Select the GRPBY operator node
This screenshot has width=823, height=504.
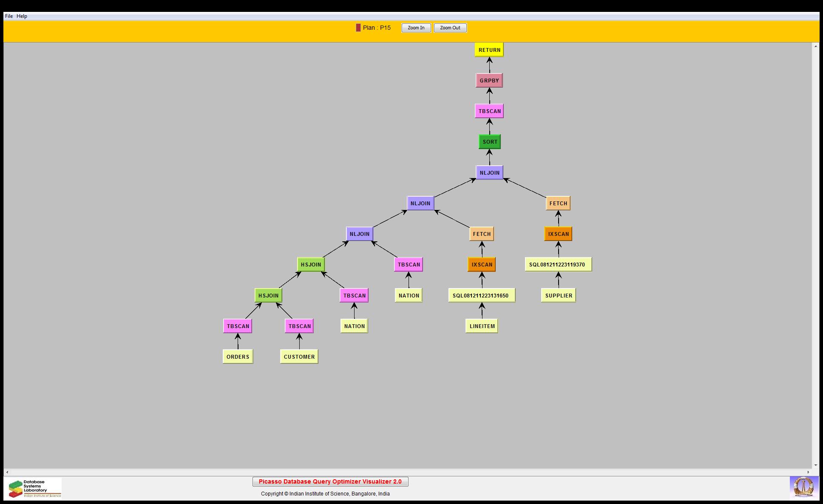click(x=489, y=80)
